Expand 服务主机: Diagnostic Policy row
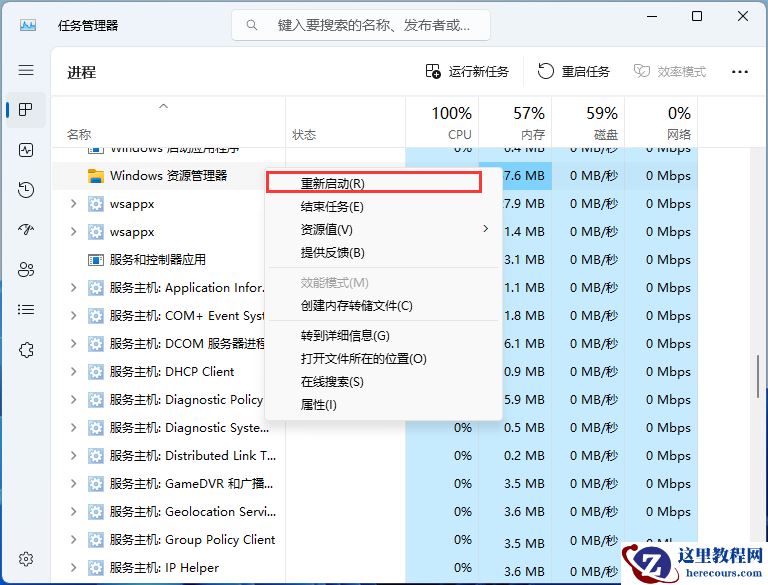Image resolution: width=768 pixels, height=585 pixels. pos(73,399)
